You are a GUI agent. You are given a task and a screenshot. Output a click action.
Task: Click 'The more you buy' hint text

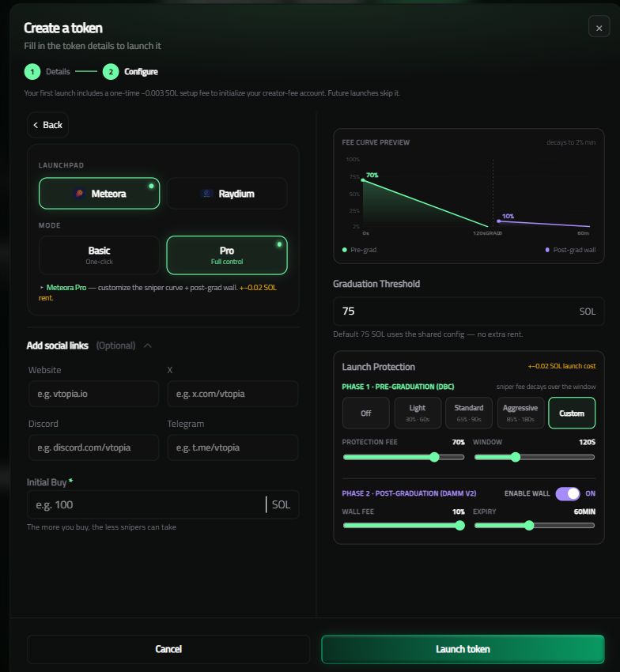(x=101, y=527)
